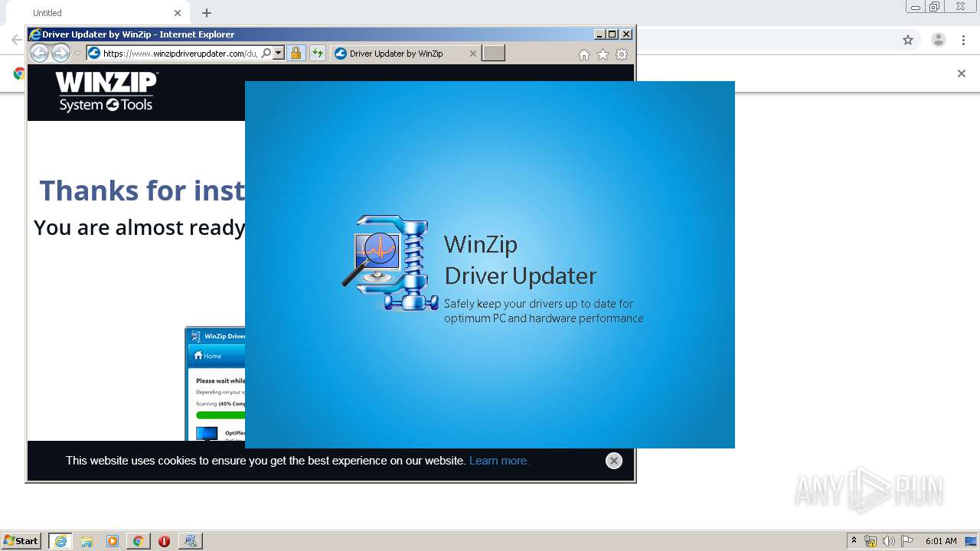Image resolution: width=980 pixels, height=551 pixels.
Task: Click Internet Explorer in the taskbar
Action: coord(60,541)
